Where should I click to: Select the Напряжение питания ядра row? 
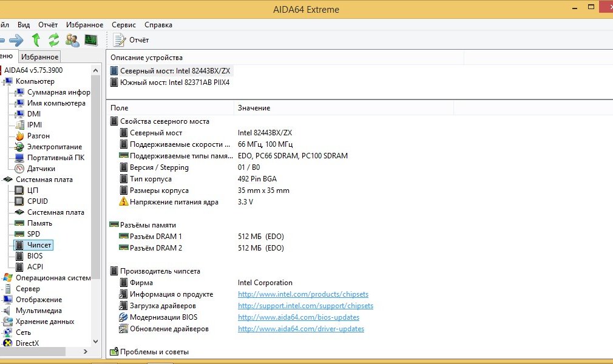pos(174,202)
